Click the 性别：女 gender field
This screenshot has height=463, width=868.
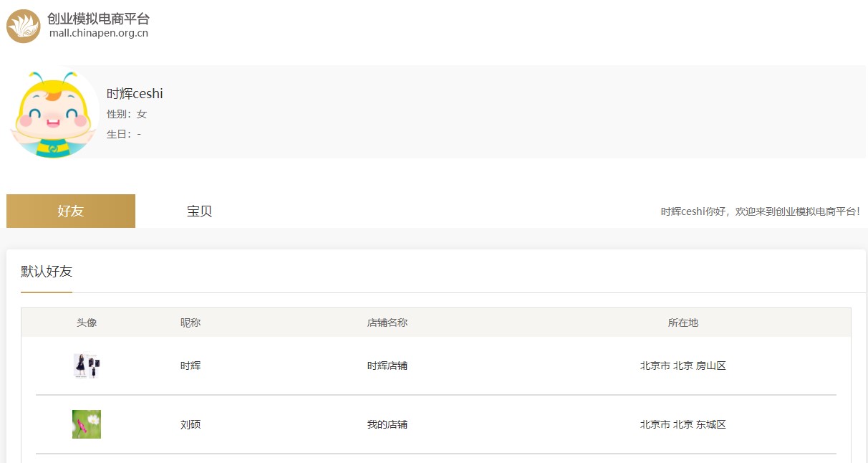click(127, 114)
